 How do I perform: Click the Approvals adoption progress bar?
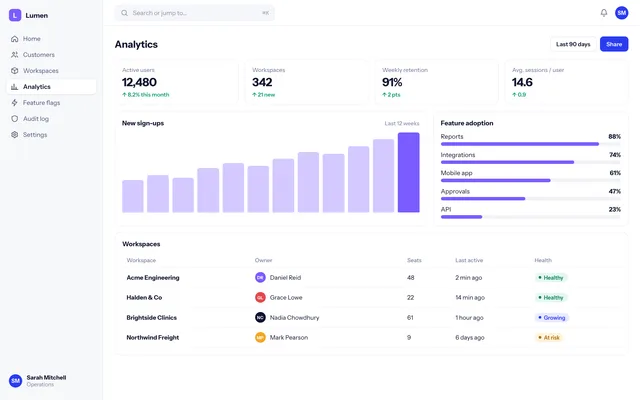[x=531, y=199]
